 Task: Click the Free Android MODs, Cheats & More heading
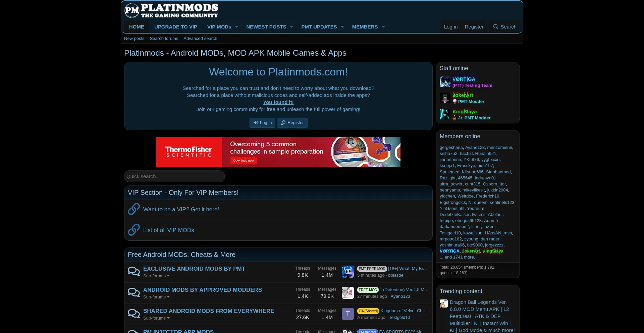[181, 255]
